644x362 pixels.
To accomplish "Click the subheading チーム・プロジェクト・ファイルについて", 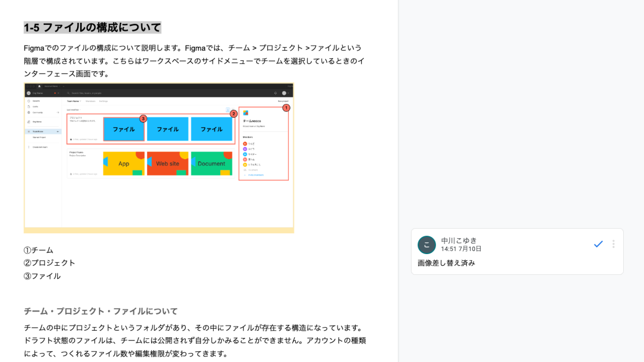I will [101, 311].
